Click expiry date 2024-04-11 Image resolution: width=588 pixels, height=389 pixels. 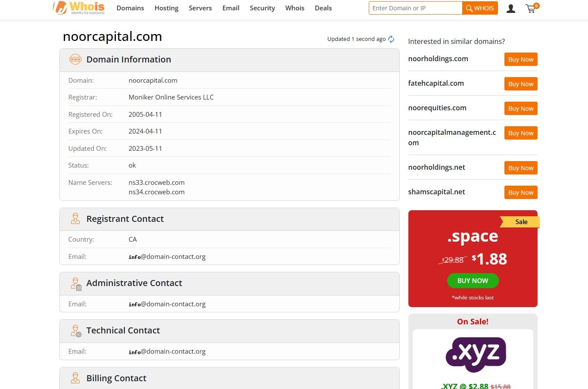pyautogui.click(x=145, y=131)
